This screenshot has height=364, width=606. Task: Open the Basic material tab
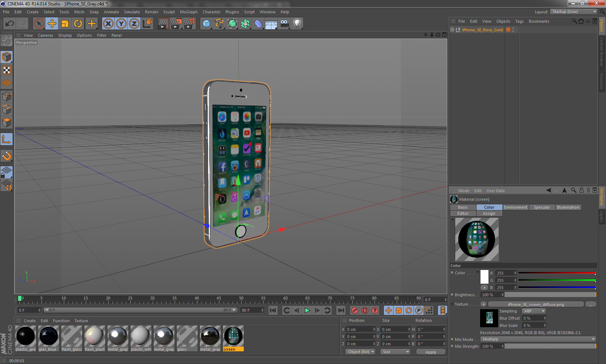[463, 207]
